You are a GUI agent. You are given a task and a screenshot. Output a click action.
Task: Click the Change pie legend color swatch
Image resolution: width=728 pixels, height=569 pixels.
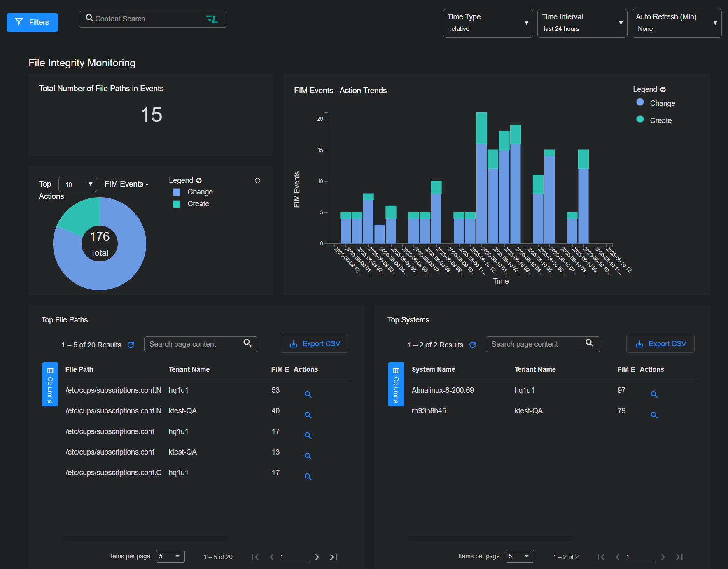[177, 192]
